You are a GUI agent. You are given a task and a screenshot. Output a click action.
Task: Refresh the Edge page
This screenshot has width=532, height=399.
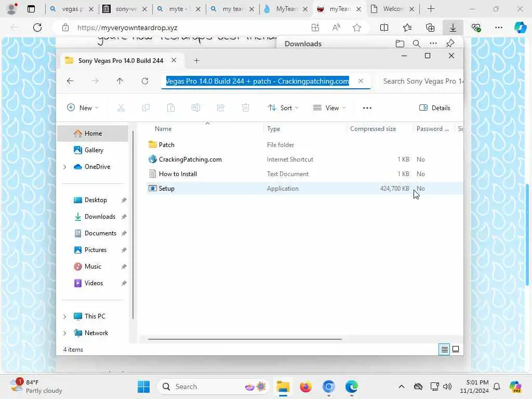coord(37,28)
